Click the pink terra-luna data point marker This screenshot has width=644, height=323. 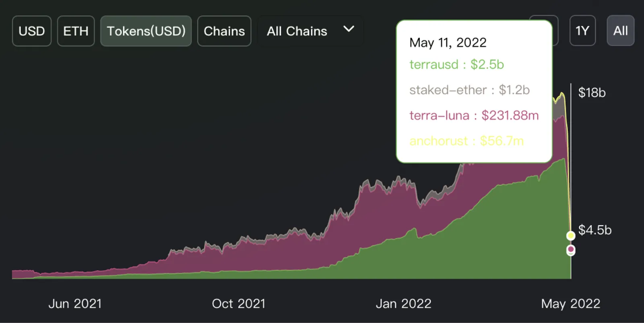click(571, 249)
